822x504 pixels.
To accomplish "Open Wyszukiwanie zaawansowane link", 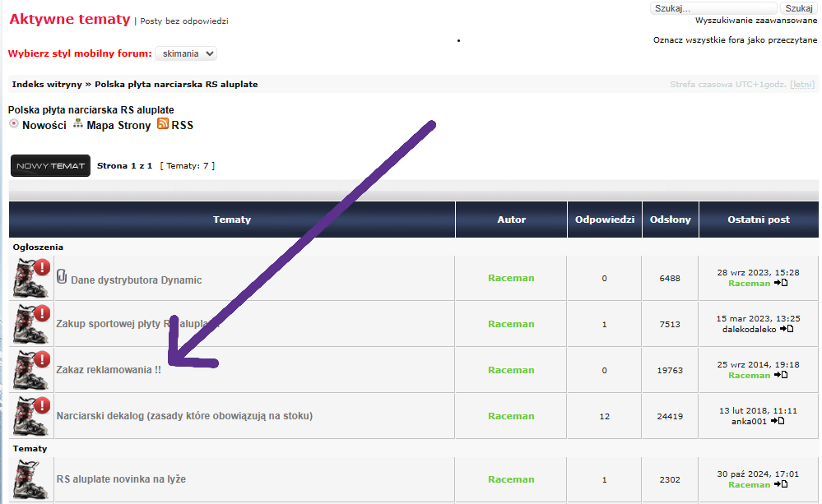I will click(755, 21).
